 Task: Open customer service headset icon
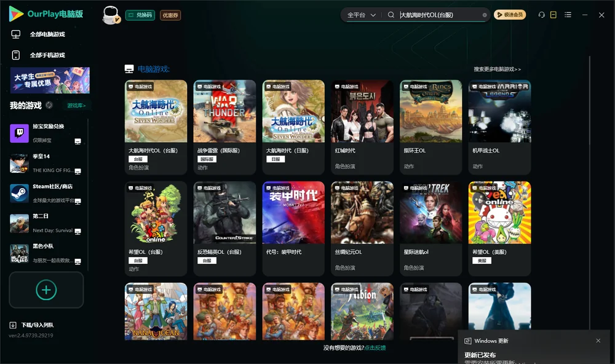[542, 15]
